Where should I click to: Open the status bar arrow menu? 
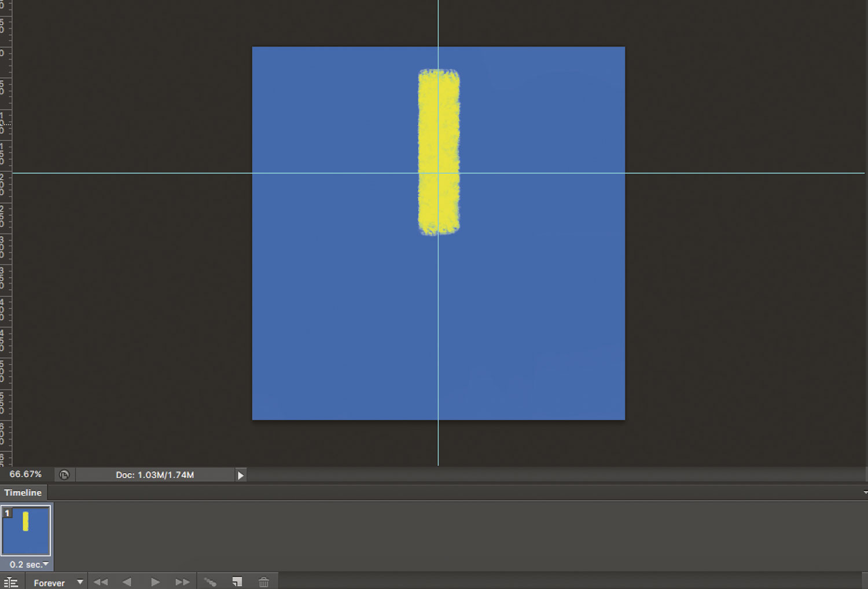pyautogui.click(x=241, y=475)
